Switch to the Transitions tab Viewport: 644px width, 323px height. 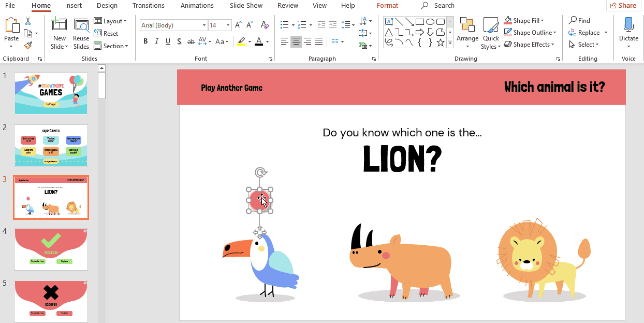[148, 6]
